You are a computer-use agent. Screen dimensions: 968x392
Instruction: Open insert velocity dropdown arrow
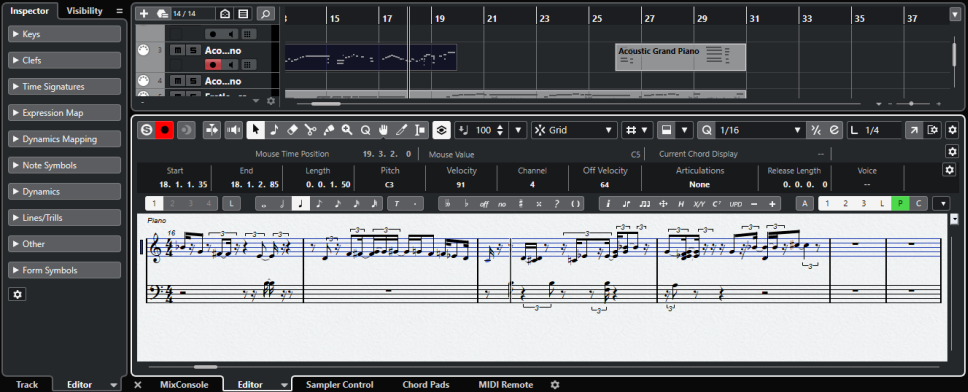(x=519, y=130)
